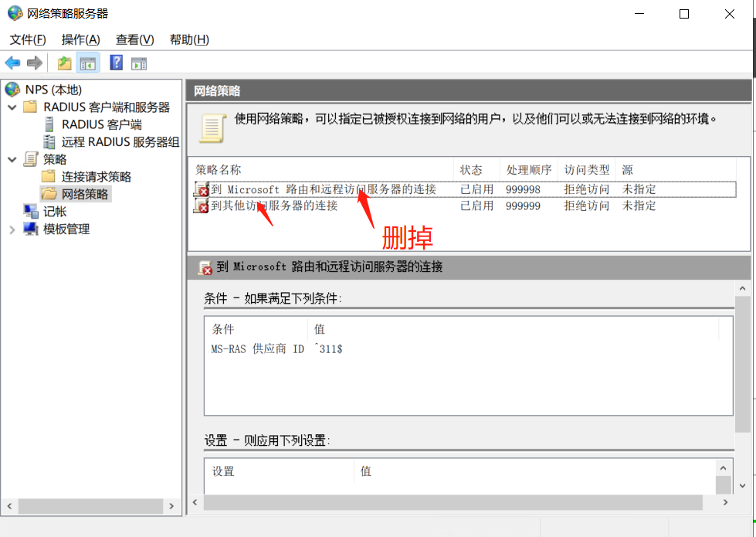Click the settings table 设置 column header

tap(280, 471)
